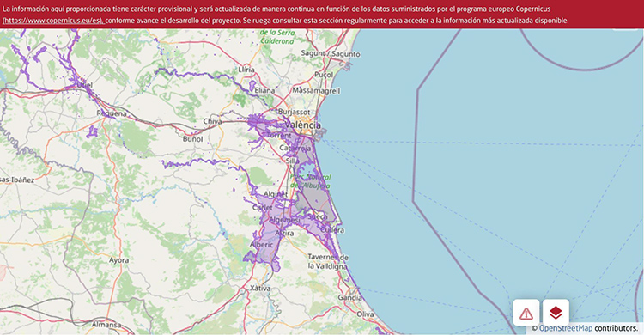
Task: Select the Tavernes de la Valldigna label
Action: (x=328, y=261)
